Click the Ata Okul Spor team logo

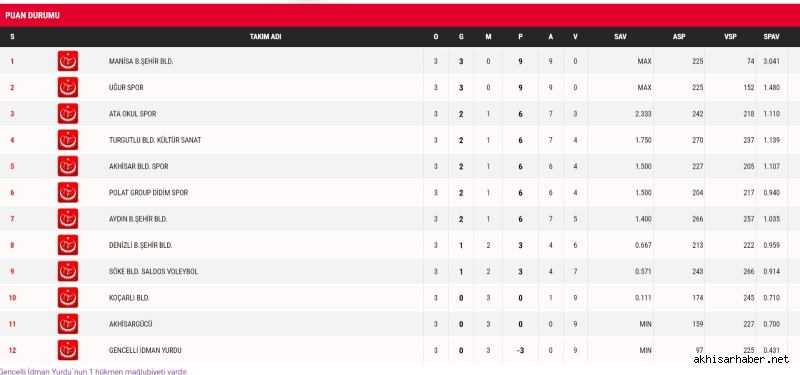(x=67, y=114)
